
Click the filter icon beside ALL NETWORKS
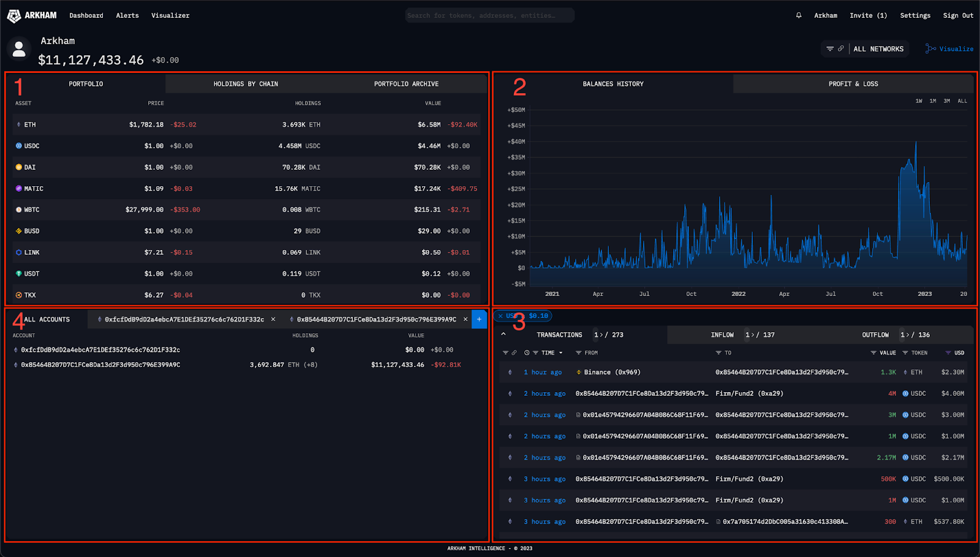830,49
